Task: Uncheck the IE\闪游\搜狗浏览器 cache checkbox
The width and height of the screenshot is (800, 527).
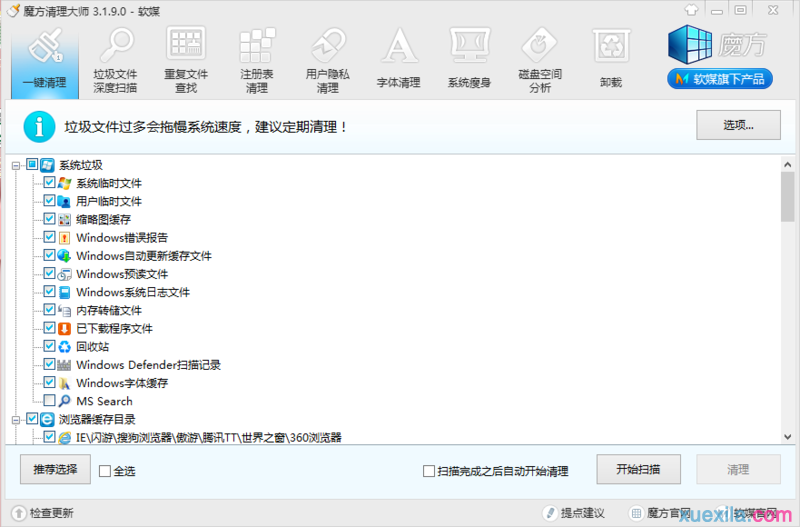Action: click(49, 437)
